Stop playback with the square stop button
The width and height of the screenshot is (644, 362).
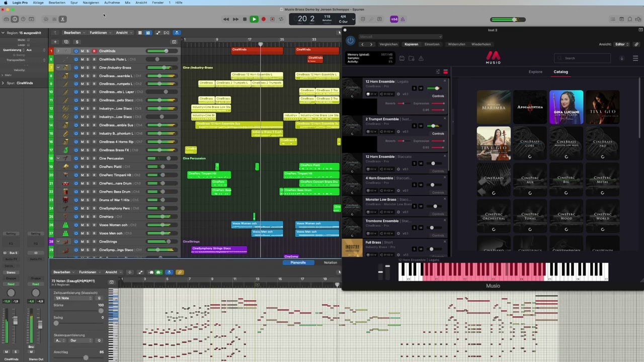click(x=245, y=19)
